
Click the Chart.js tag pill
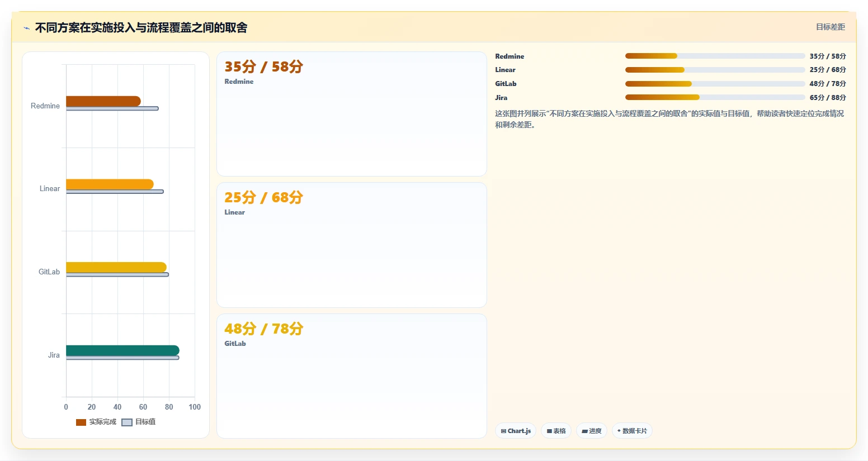tap(516, 431)
